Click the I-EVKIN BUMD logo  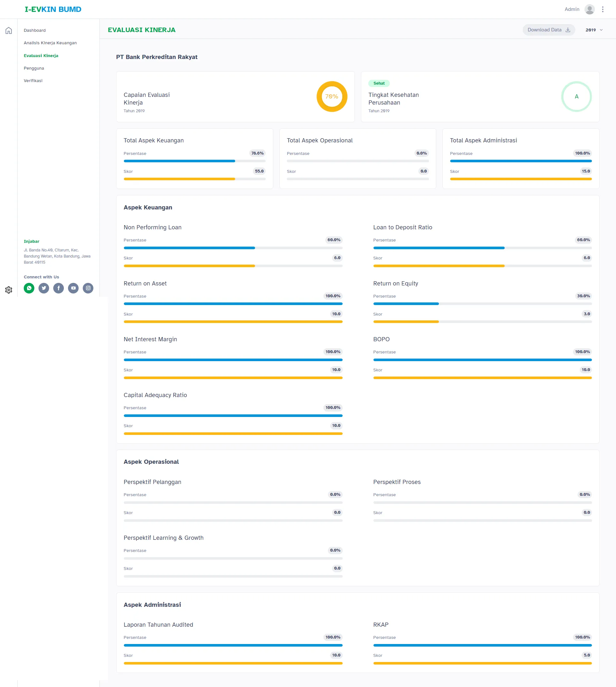point(53,9)
